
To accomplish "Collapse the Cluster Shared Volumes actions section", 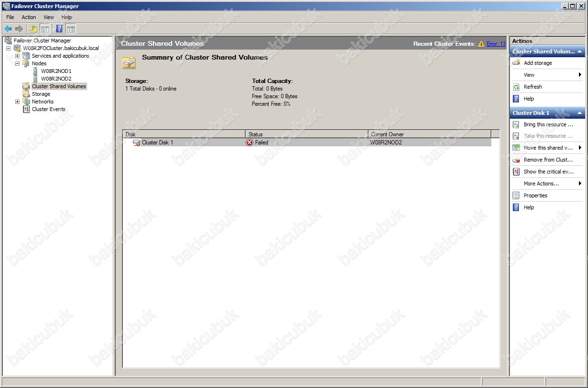I will (x=580, y=51).
